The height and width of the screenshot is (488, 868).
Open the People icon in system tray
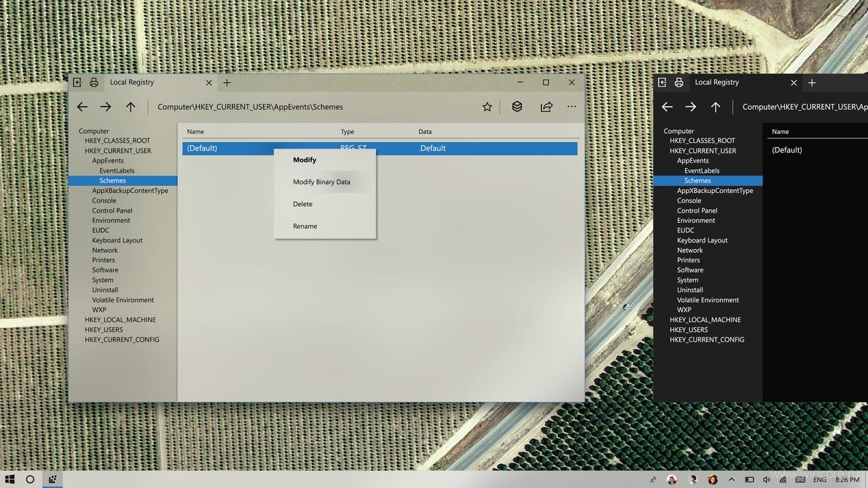point(653,480)
